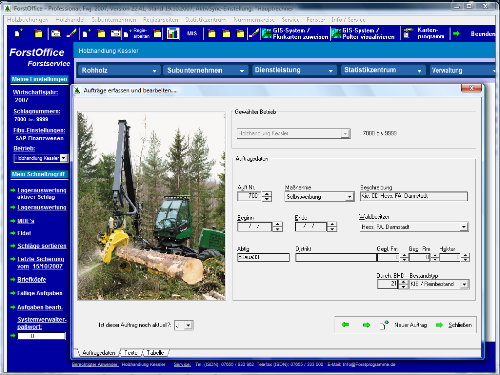
Task: Click the Auftr.Nr spinner arrows
Action: point(267,196)
